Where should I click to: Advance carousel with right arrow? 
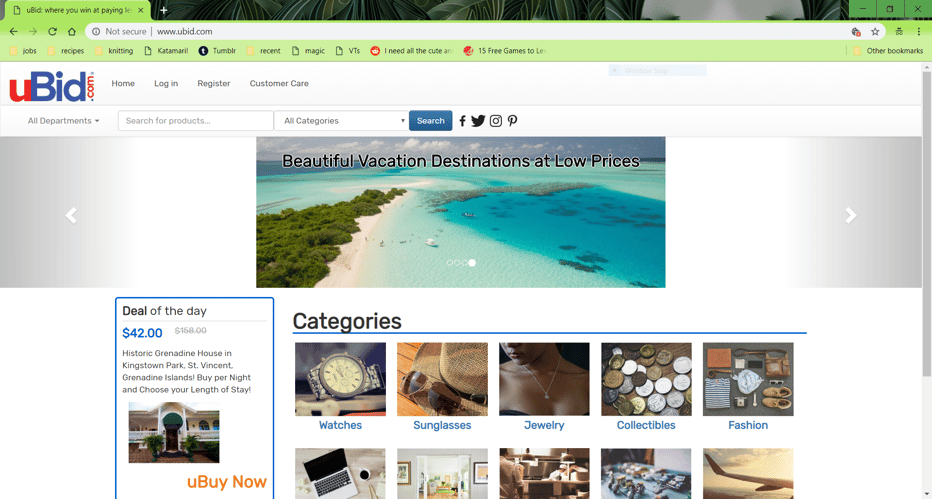tap(851, 216)
